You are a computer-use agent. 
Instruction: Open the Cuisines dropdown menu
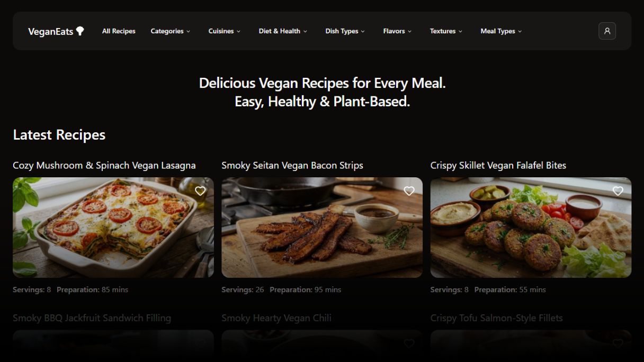point(225,31)
